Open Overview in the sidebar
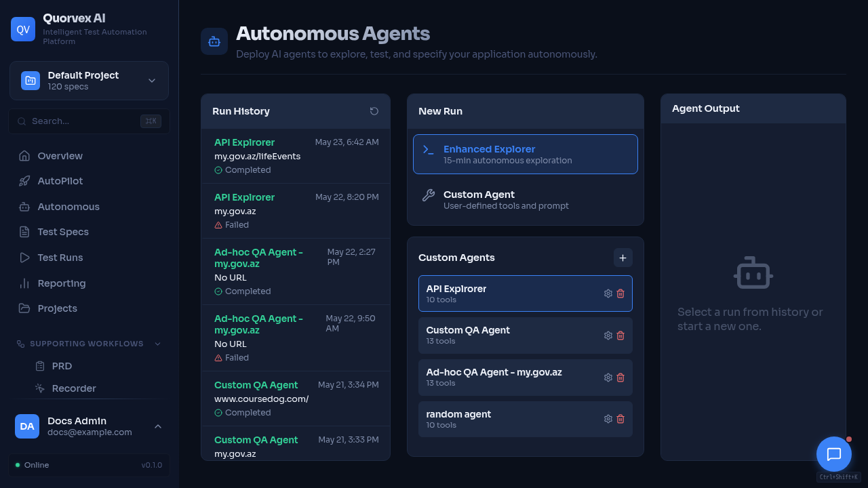Screen dimensions: 868x488 [x=89, y=156]
